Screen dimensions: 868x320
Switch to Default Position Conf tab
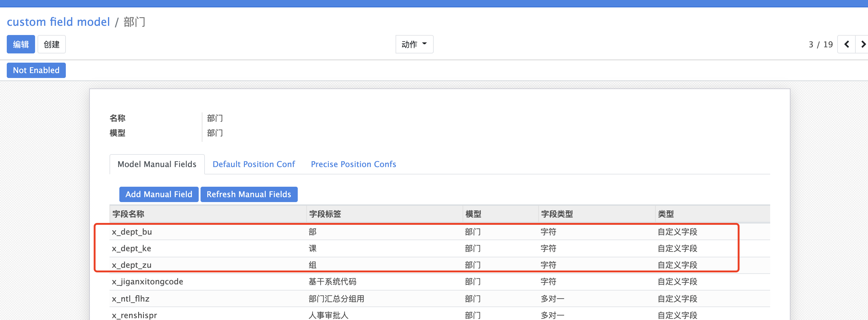click(253, 164)
